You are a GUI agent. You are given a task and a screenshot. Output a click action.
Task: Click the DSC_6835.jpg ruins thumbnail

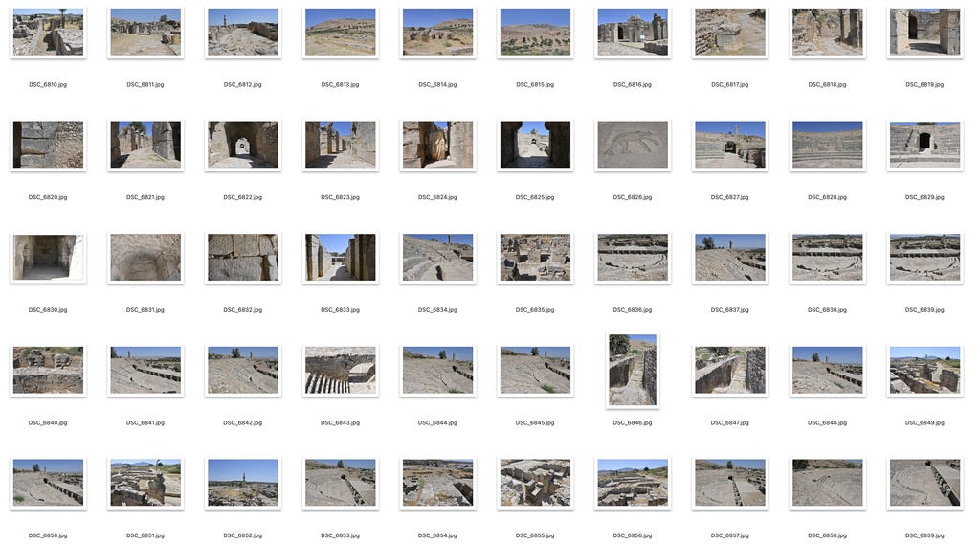(536, 257)
